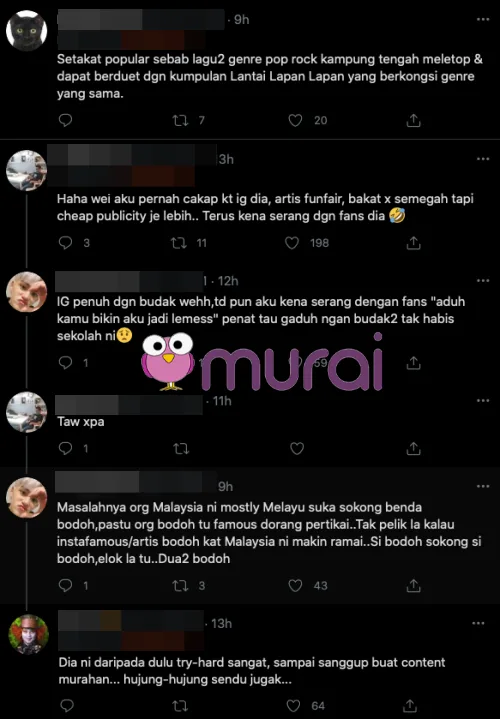This screenshot has width=500, height=719.
Task: Like the tweet with 198 likes
Action: pyautogui.click(x=292, y=243)
